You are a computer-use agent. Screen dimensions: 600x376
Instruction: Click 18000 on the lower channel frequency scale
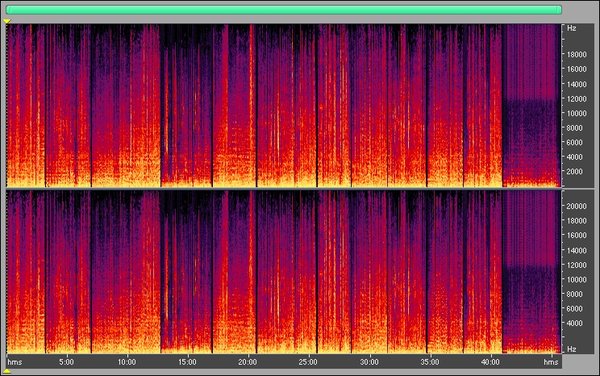[577, 221]
